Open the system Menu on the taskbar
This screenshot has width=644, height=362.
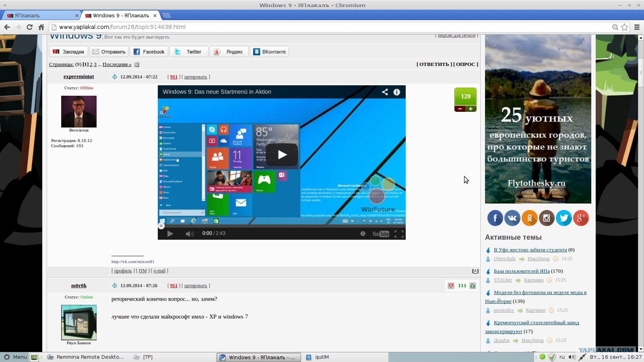point(15,357)
